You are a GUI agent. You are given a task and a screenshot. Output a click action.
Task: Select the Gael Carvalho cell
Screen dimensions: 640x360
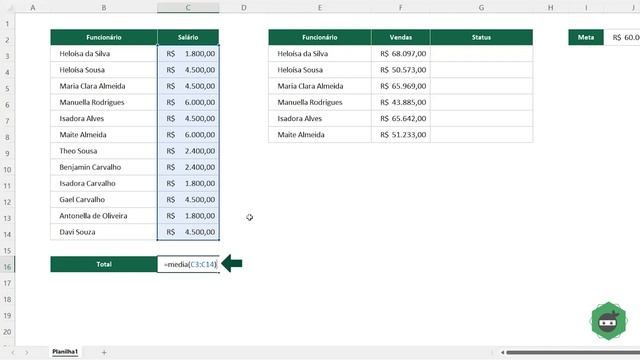(x=104, y=200)
